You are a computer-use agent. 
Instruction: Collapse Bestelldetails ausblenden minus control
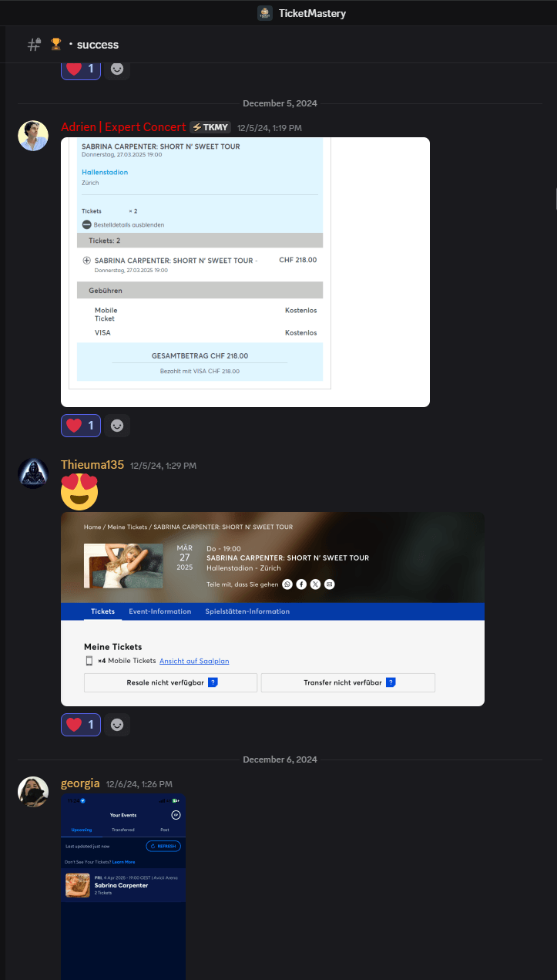(x=87, y=224)
